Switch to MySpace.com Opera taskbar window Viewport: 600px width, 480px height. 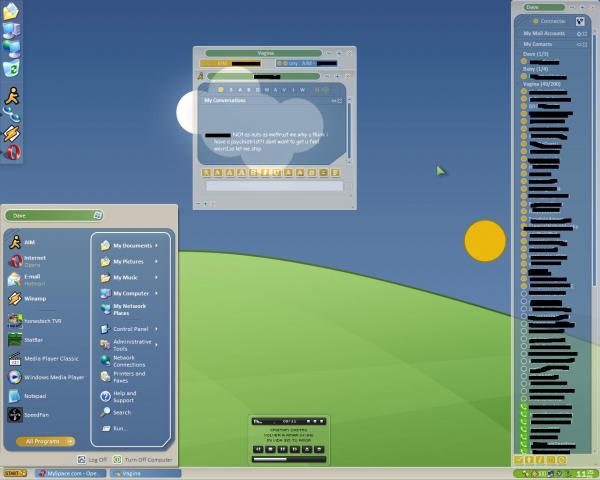(71, 473)
